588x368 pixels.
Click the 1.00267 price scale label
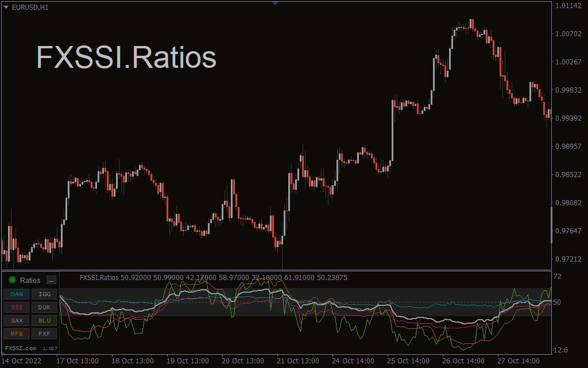coord(568,62)
